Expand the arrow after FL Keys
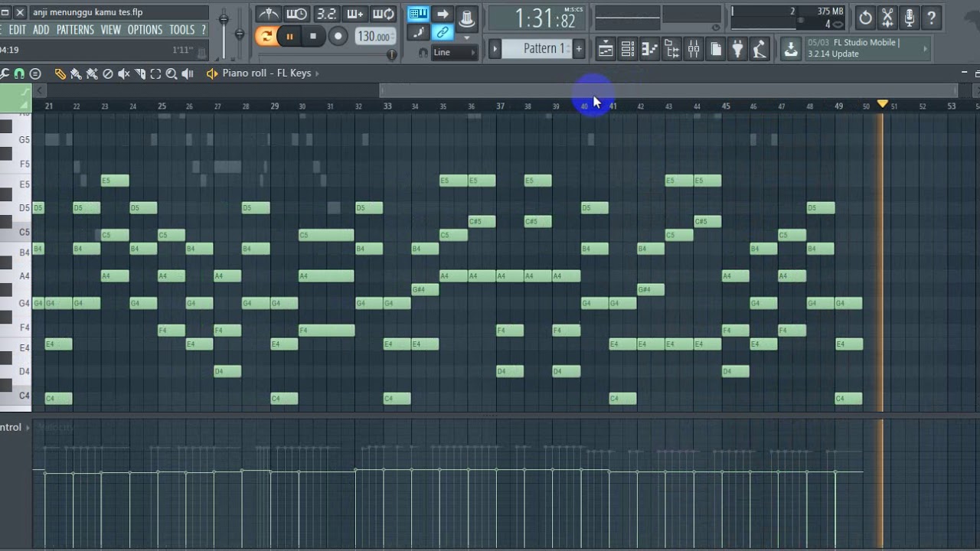980x551 pixels. coord(317,73)
